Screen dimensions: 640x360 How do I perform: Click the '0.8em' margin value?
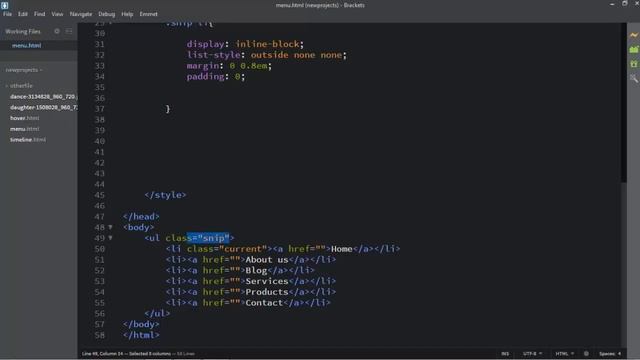pyautogui.click(x=253, y=66)
